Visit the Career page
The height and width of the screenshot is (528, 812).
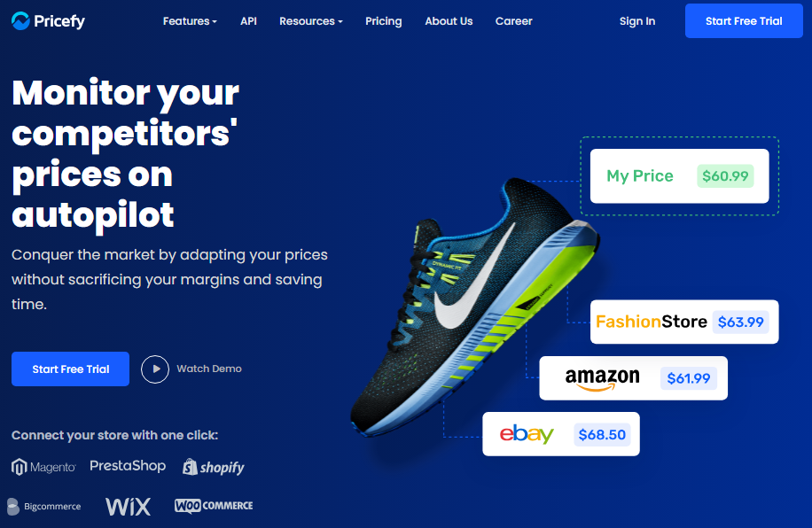click(514, 21)
